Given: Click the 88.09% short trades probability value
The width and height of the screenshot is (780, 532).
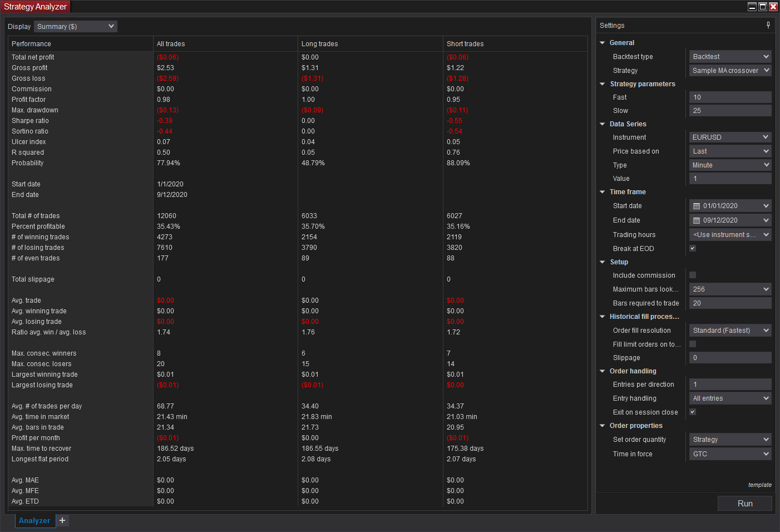Looking at the screenshot, I should tap(458, 163).
